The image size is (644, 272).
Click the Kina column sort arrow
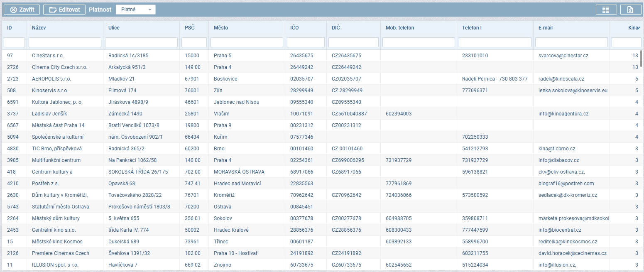pos(638,28)
